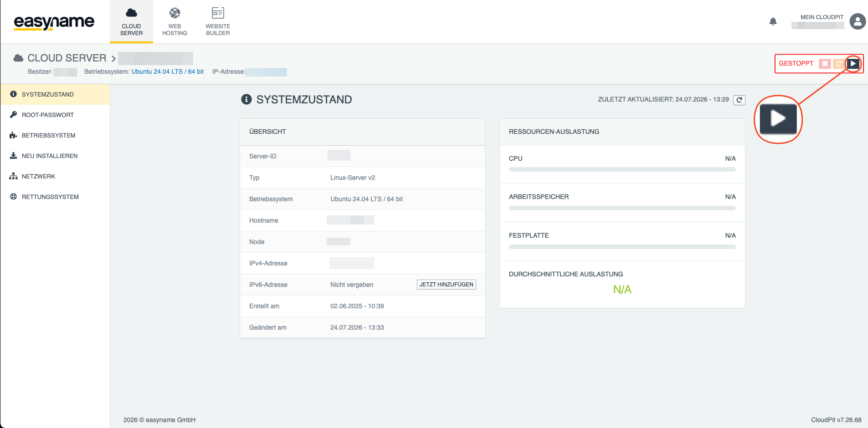The image size is (868, 428).
Task: Click the restart server button beside stop
Action: tap(839, 64)
